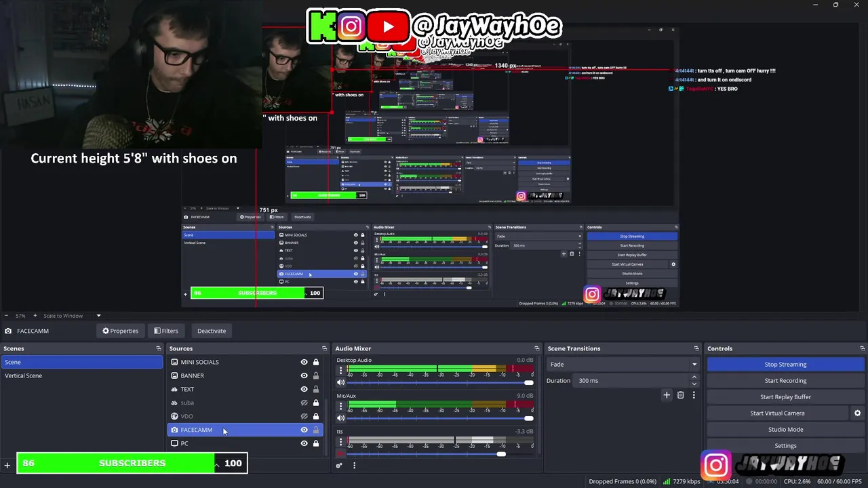Hide the FACECAMM source
This screenshot has width=868, height=488.
coord(304,430)
